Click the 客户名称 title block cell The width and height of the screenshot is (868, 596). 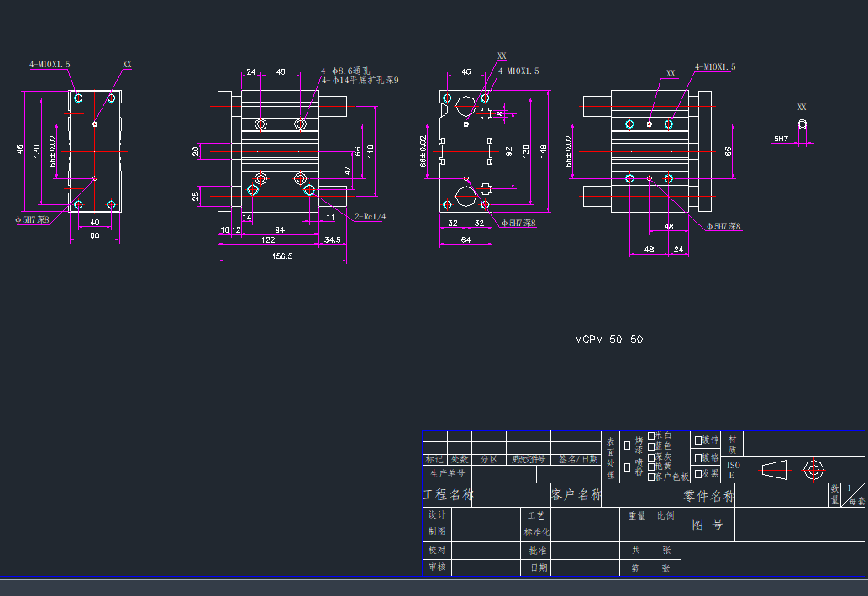tap(576, 495)
